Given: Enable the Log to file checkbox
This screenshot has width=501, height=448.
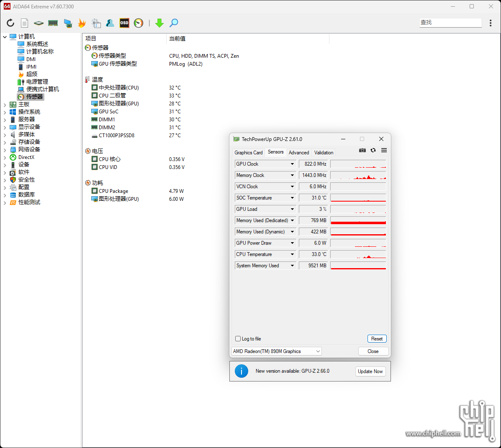Looking at the screenshot, I should (x=238, y=339).
